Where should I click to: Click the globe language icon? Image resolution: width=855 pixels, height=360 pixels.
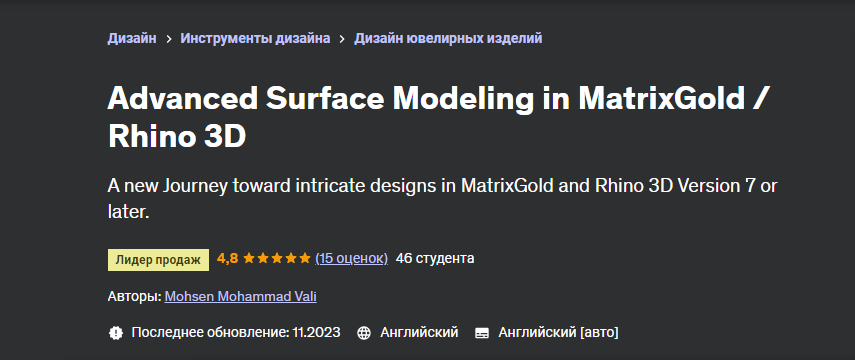pyautogui.click(x=364, y=333)
